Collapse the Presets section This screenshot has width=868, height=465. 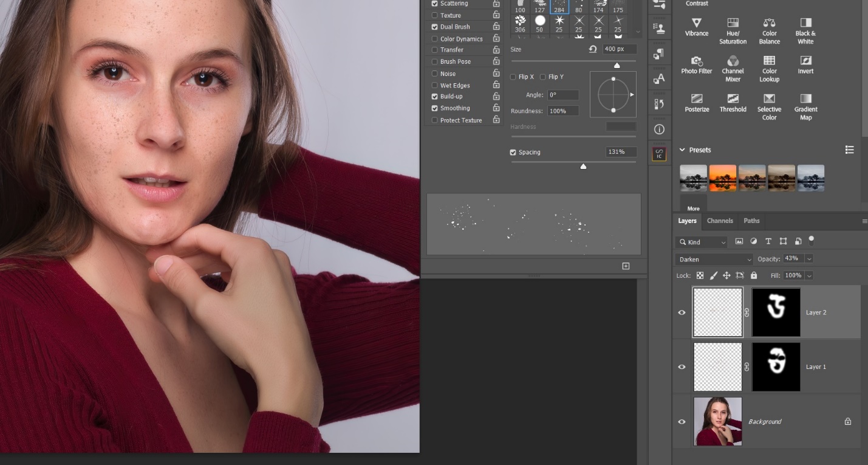(682, 150)
